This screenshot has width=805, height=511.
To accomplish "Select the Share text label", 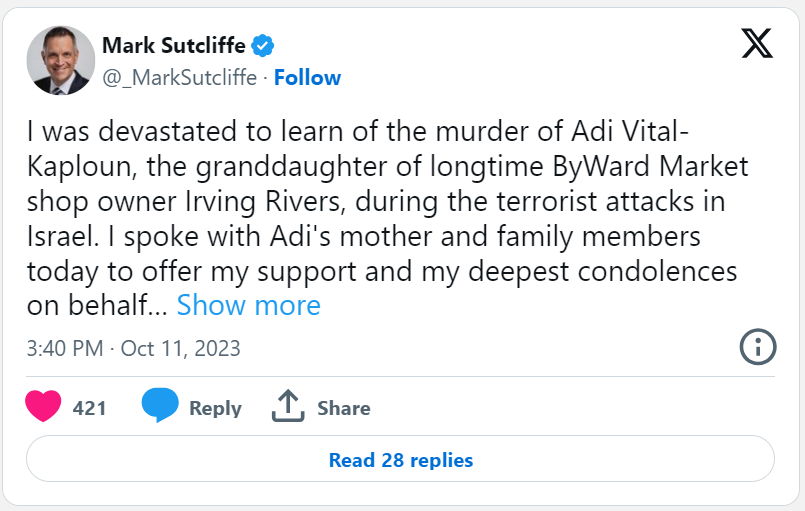I will (343, 408).
